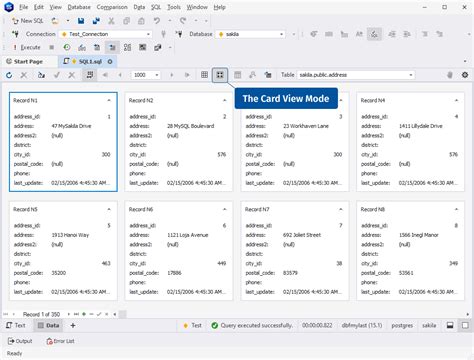Screen dimensions: 474x360
Task: Click the apply changes checkmark in data toolbar
Action: pyautogui.click(x=57, y=75)
